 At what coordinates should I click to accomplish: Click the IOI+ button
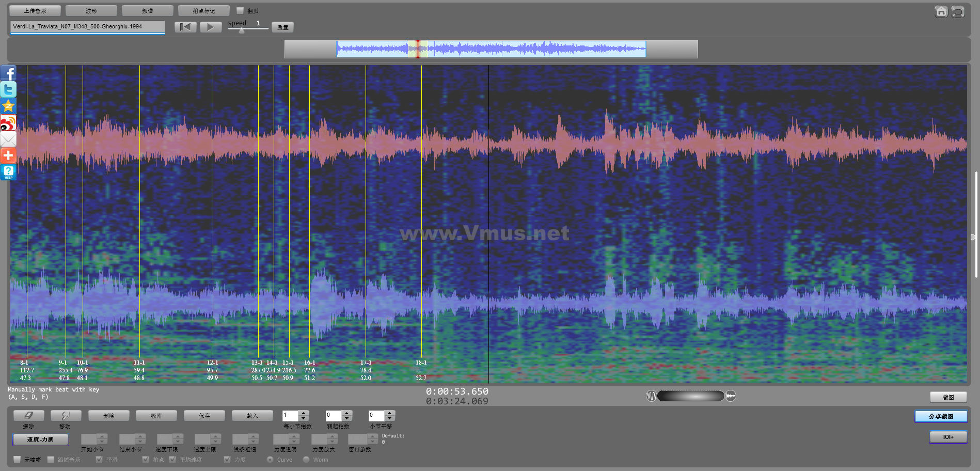pos(949,437)
